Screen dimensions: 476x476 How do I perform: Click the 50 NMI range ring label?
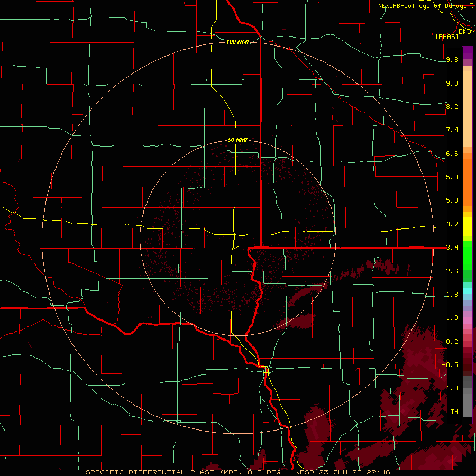pyautogui.click(x=237, y=140)
